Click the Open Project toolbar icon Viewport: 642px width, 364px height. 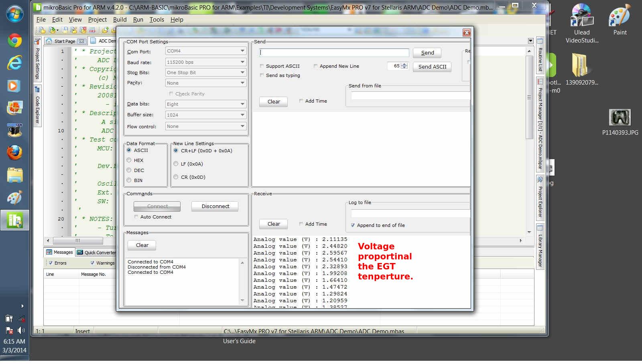click(x=53, y=30)
